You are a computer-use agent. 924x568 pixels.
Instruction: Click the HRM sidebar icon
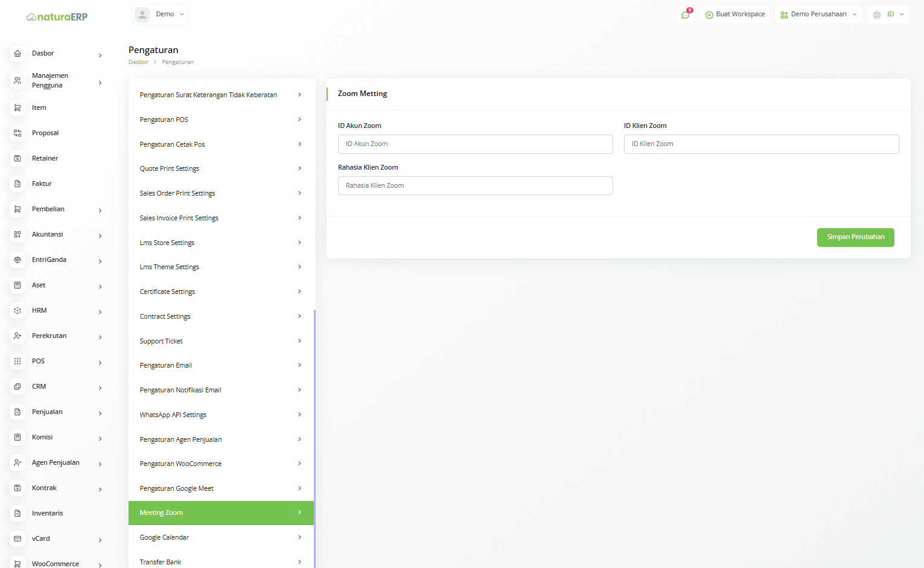(18, 310)
